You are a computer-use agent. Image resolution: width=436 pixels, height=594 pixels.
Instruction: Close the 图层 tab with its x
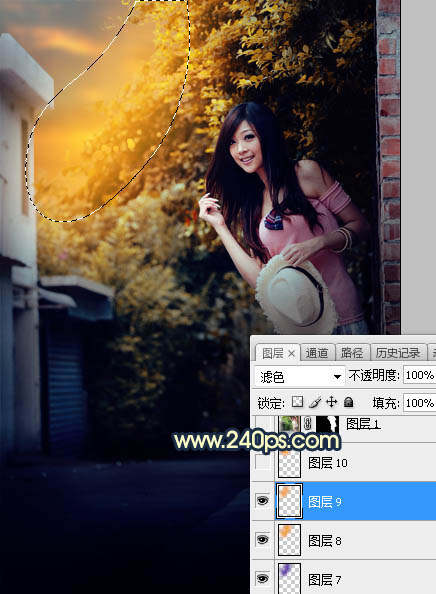pyautogui.click(x=291, y=353)
